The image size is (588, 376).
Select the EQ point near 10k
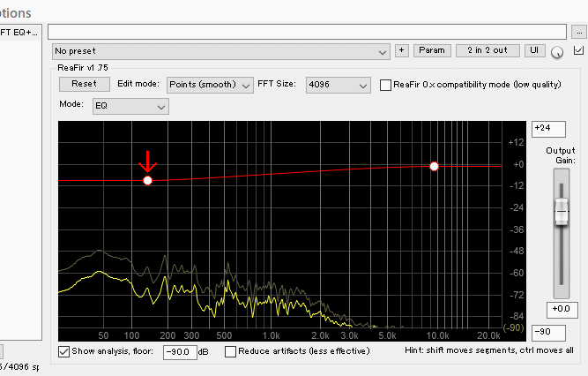(434, 166)
